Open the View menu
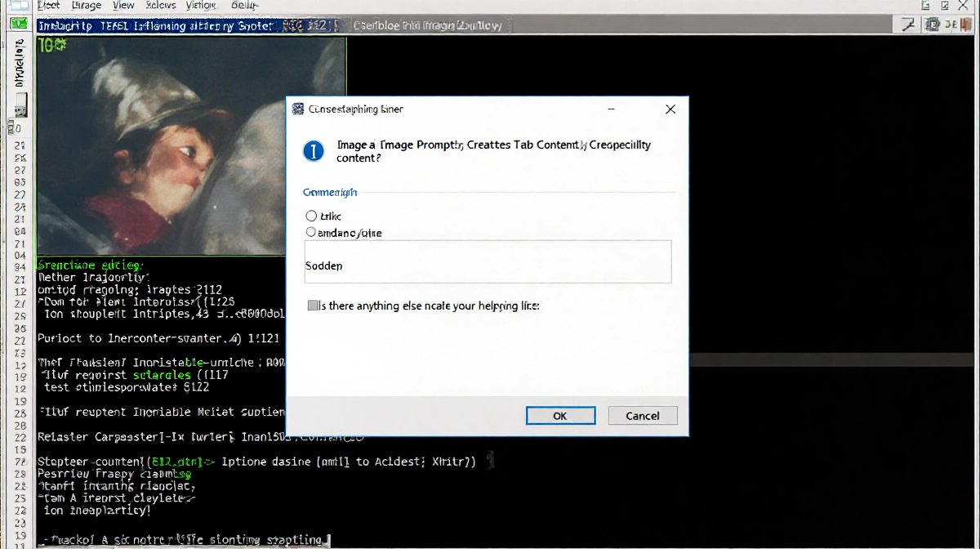This screenshot has width=980, height=549. click(123, 6)
